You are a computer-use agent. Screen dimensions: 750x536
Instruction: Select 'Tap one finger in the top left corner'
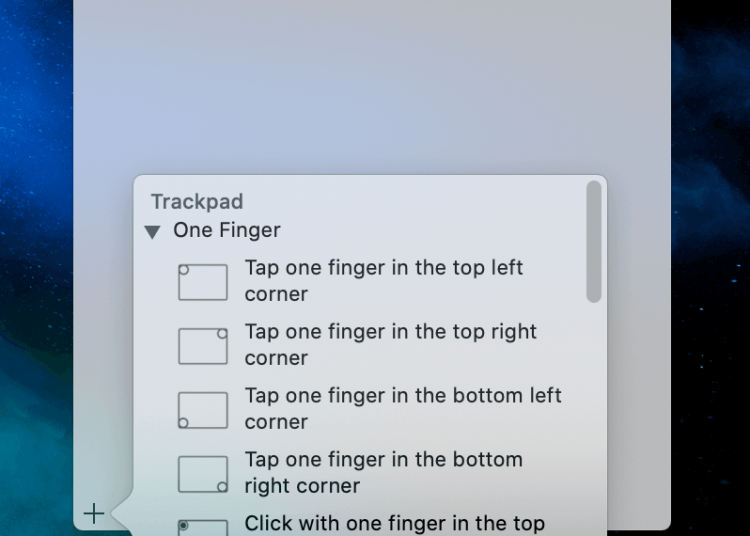point(383,281)
